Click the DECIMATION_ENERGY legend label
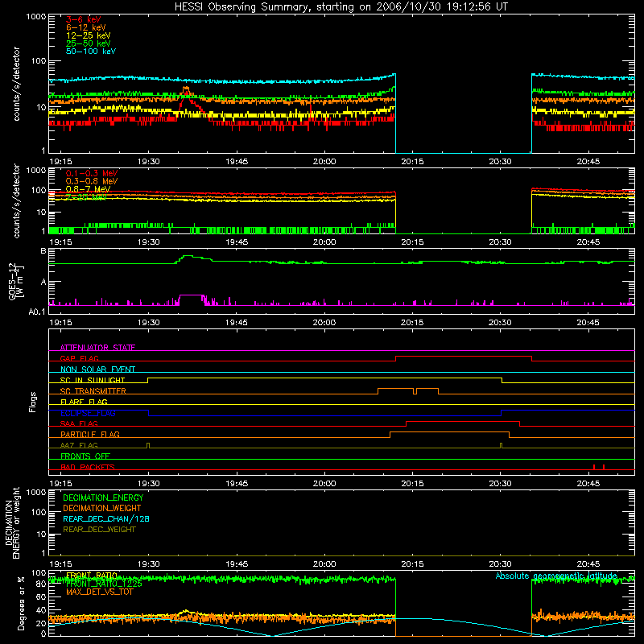The width and height of the screenshot is (644, 644). click(103, 497)
